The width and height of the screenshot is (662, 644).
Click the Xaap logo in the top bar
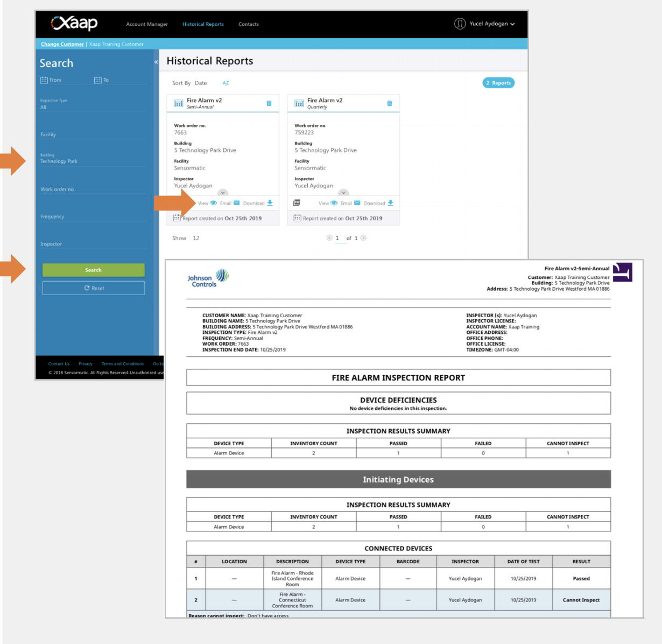74,24
